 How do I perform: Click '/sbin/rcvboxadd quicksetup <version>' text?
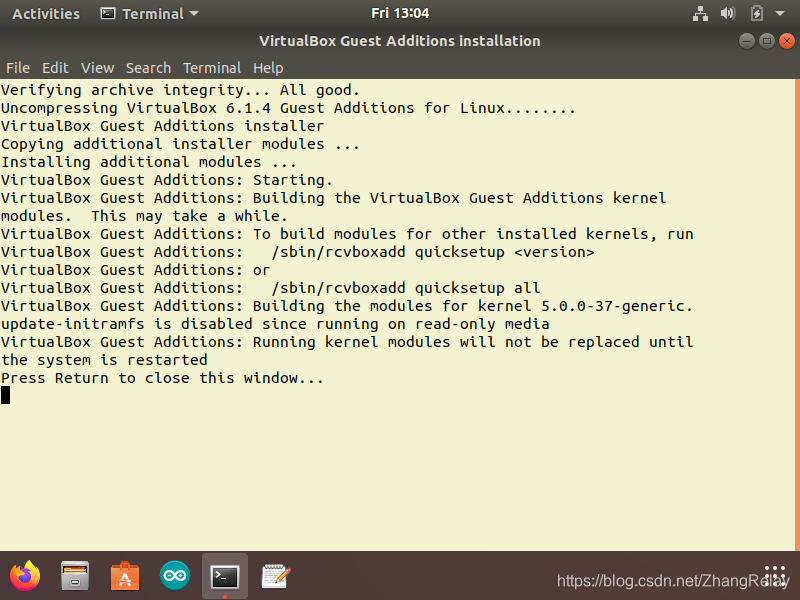[433, 252]
